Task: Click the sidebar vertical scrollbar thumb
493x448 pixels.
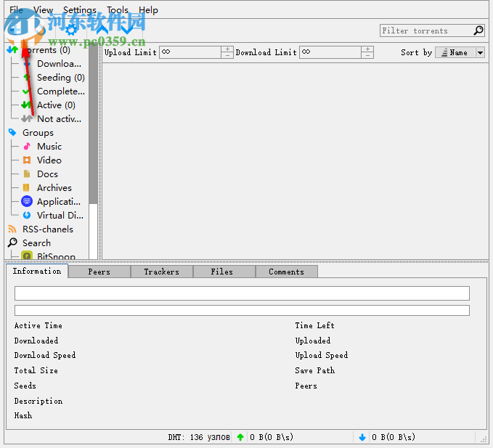Action: pos(94,125)
